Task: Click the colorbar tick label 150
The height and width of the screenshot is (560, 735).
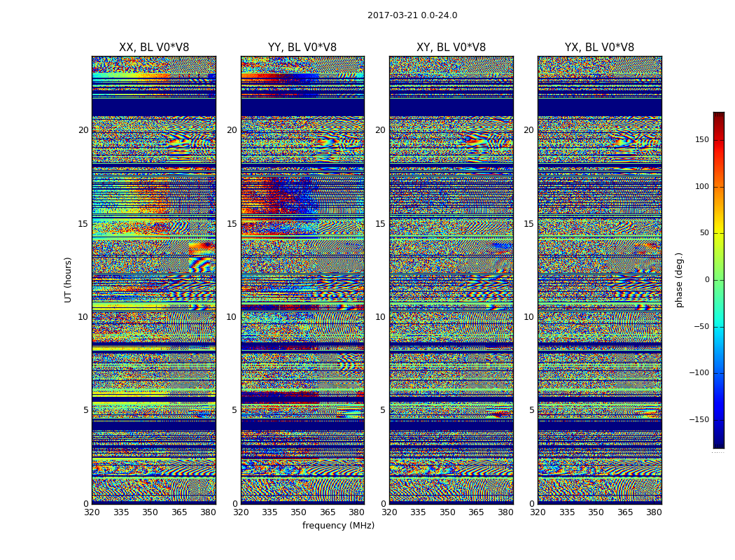Action: (702, 139)
